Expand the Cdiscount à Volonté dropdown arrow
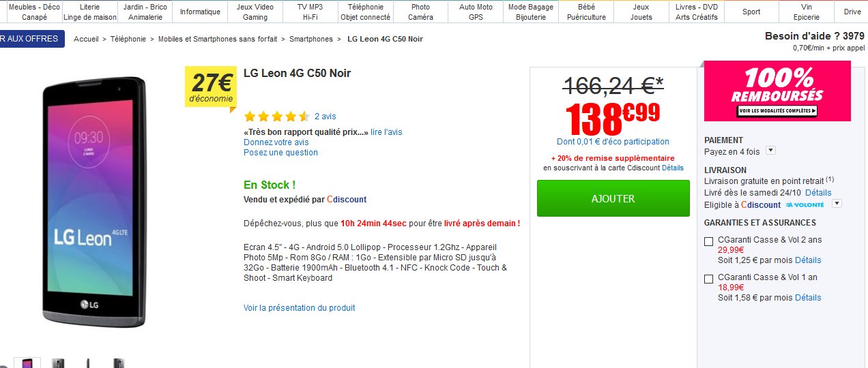Screen dimensions: 868x368 click(837, 204)
